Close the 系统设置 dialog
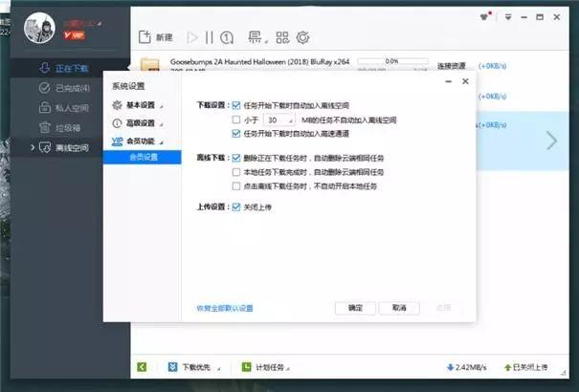 [465, 81]
